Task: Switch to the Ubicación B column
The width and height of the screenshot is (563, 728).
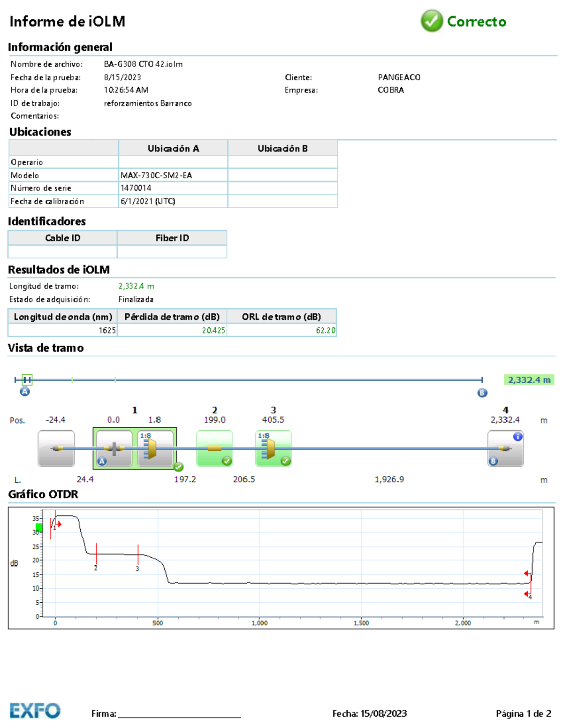Action: point(282,148)
